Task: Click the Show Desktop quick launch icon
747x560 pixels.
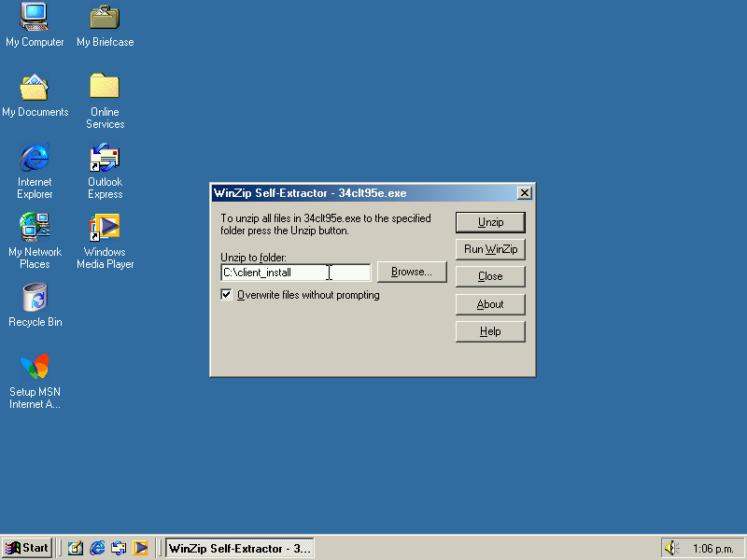Action: pyautogui.click(x=75, y=548)
